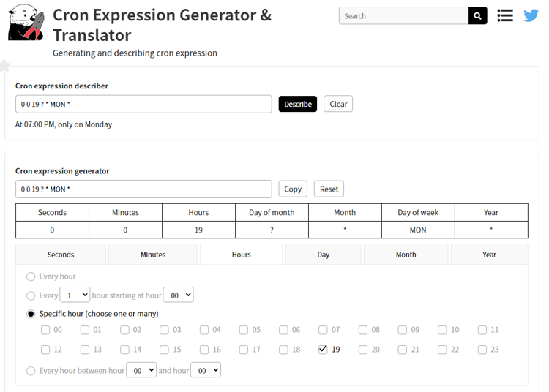
Task: Open the Twitter bird icon
Action: pyautogui.click(x=531, y=16)
